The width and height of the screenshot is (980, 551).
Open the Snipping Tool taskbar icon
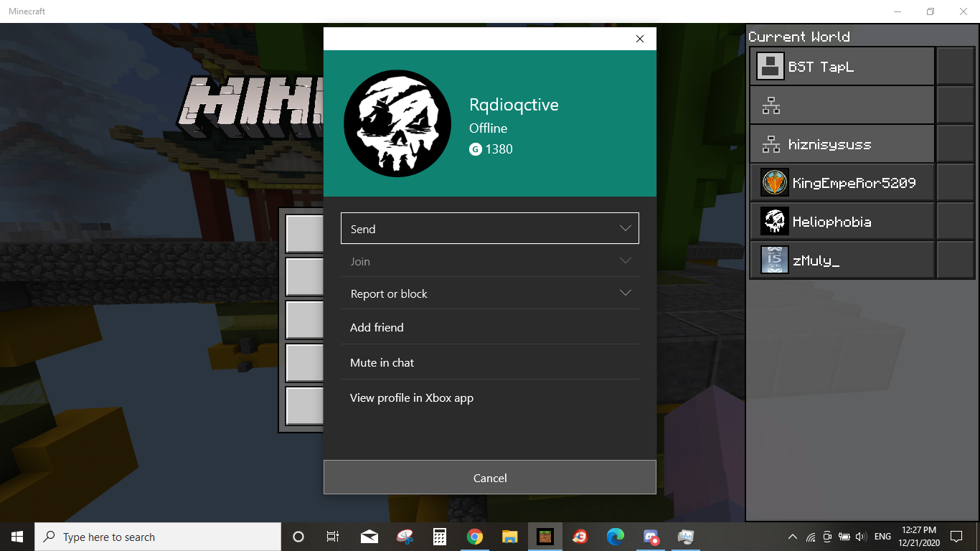pyautogui.click(x=405, y=537)
